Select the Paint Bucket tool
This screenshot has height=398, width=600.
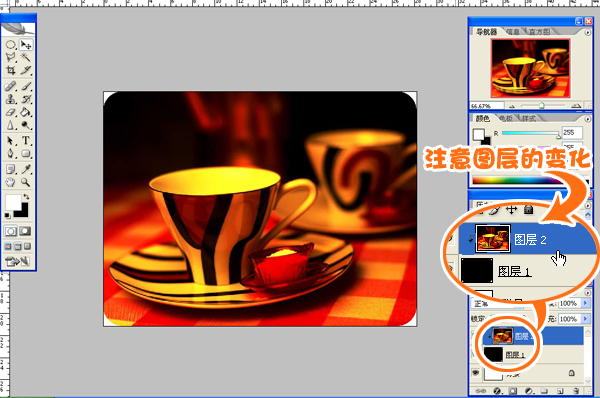pos(26,112)
